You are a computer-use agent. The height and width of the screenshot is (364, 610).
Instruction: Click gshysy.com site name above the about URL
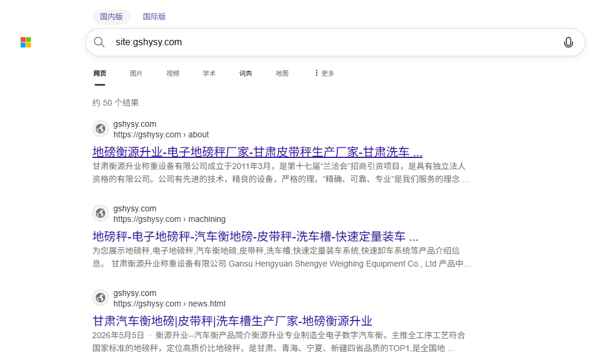(x=135, y=124)
